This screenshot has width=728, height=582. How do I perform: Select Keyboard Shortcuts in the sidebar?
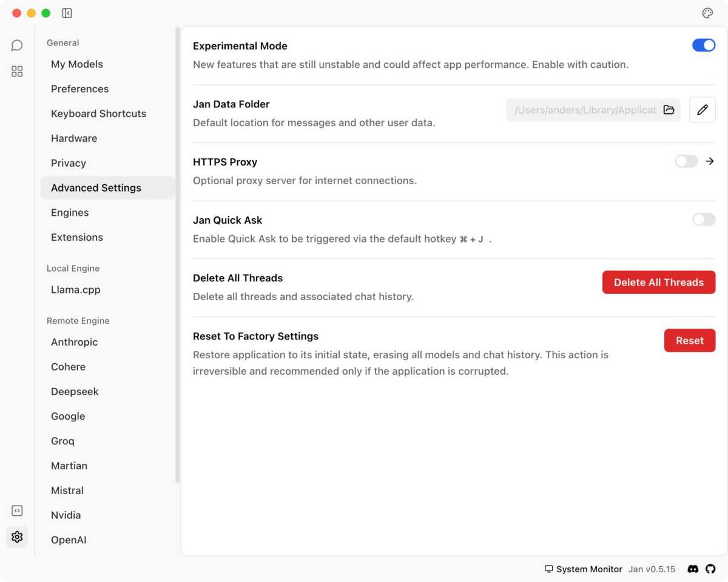pyautogui.click(x=98, y=113)
